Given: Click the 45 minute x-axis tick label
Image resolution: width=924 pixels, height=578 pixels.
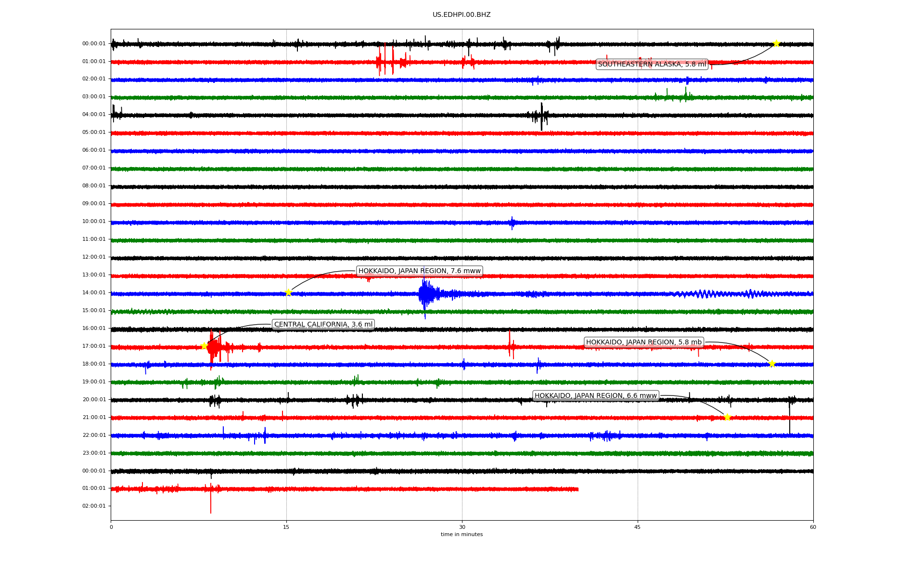Looking at the screenshot, I should click(637, 527).
